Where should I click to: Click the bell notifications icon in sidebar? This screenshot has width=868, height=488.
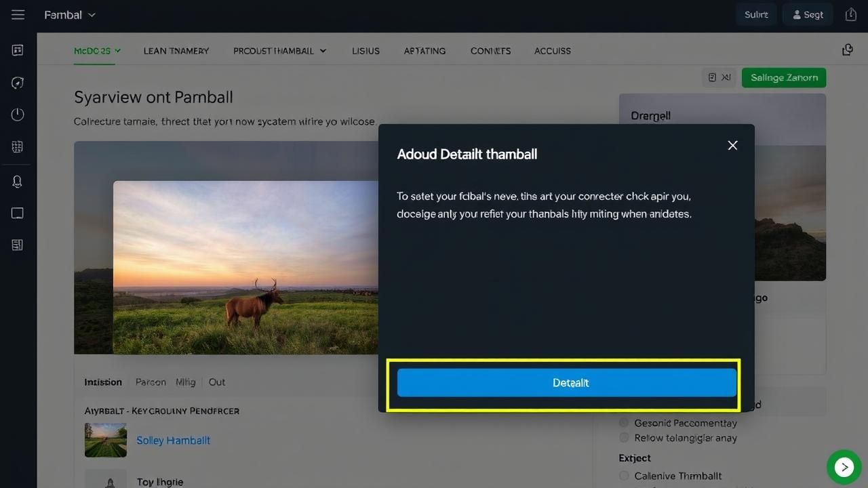18,182
